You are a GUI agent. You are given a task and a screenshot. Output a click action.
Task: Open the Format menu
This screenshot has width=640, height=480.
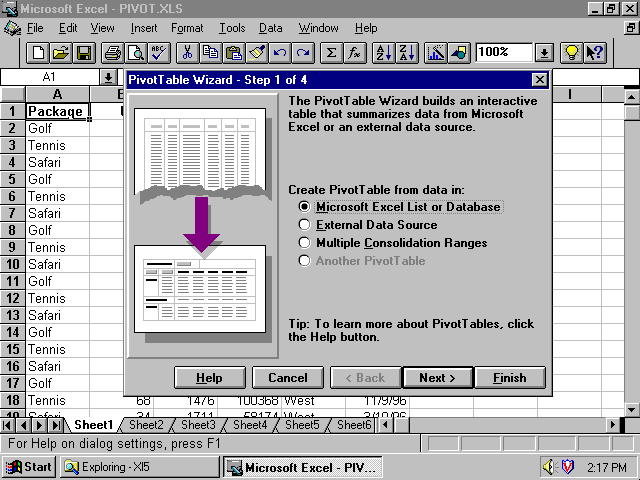click(x=187, y=28)
